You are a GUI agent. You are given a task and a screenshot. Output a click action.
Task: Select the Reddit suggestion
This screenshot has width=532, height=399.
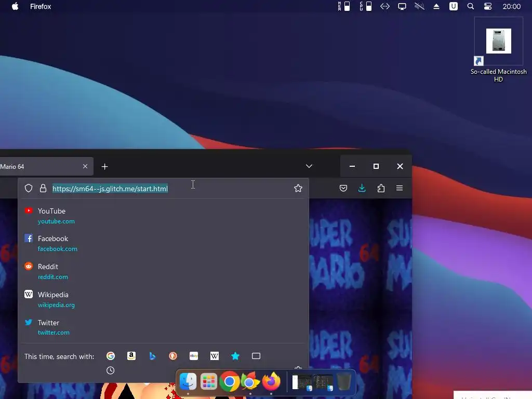pos(163,271)
